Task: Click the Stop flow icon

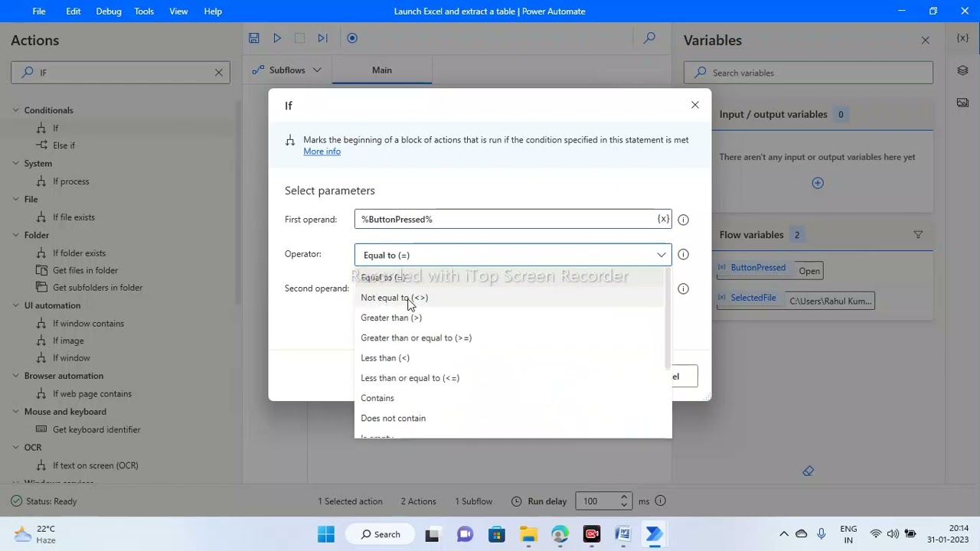Action: click(x=300, y=38)
